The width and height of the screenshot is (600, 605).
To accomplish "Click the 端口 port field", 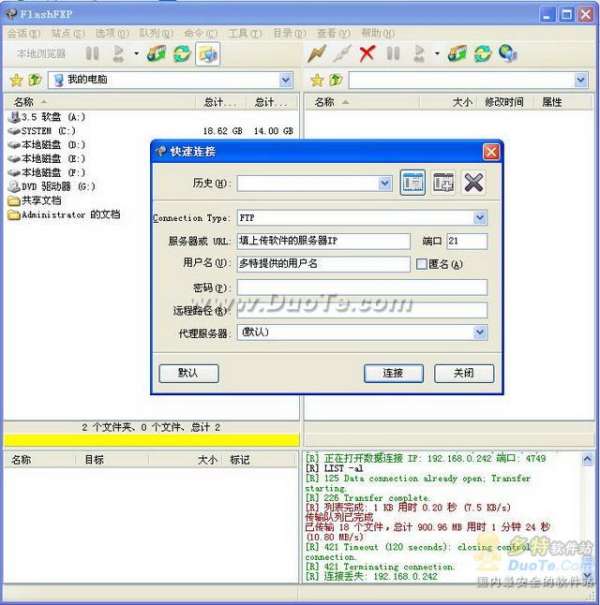I will [467, 241].
